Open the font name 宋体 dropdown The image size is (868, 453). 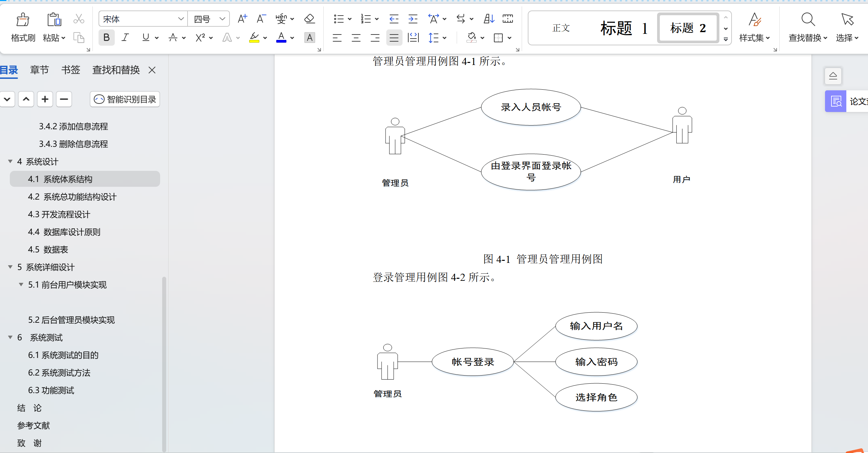(181, 19)
